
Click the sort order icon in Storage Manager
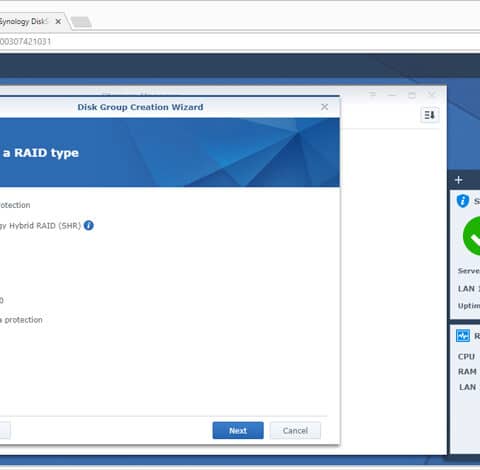[429, 115]
